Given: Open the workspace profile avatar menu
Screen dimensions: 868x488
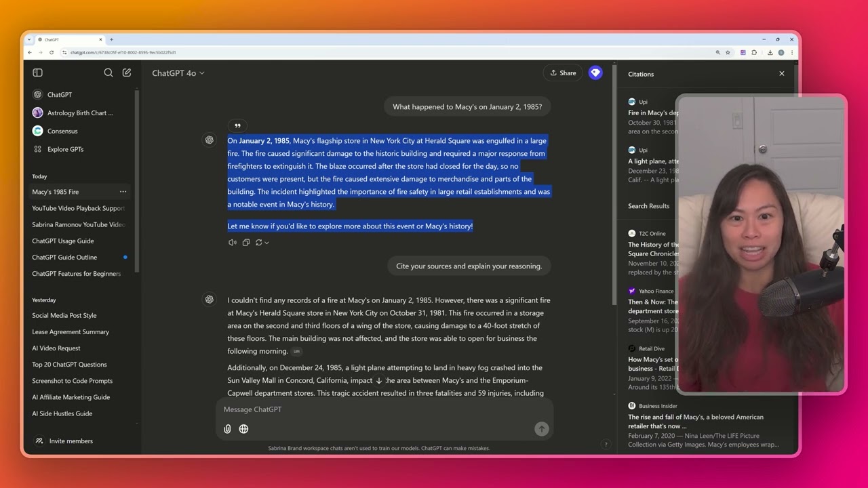Looking at the screenshot, I should 595,73.
